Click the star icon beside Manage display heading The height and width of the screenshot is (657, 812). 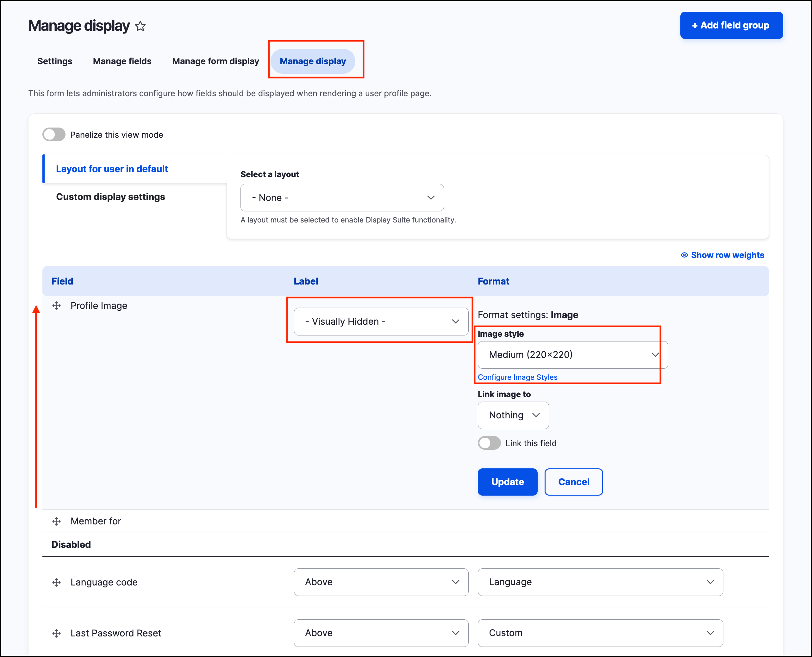(140, 26)
